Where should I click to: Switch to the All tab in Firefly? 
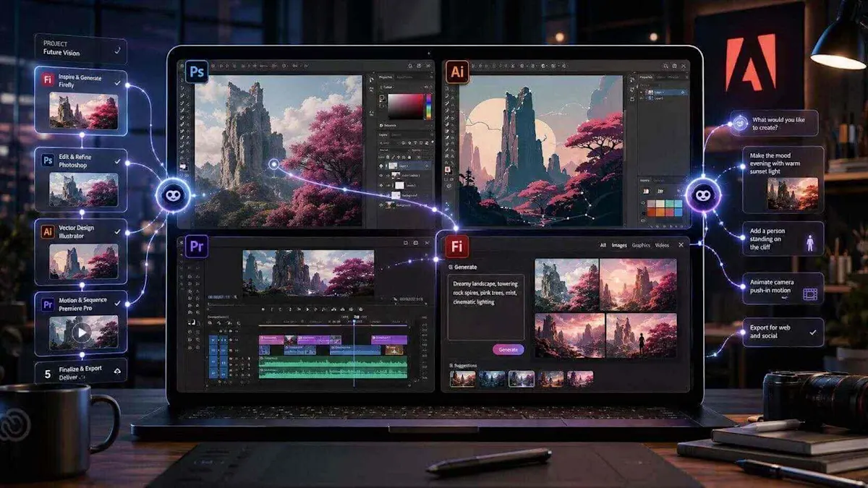click(x=603, y=245)
